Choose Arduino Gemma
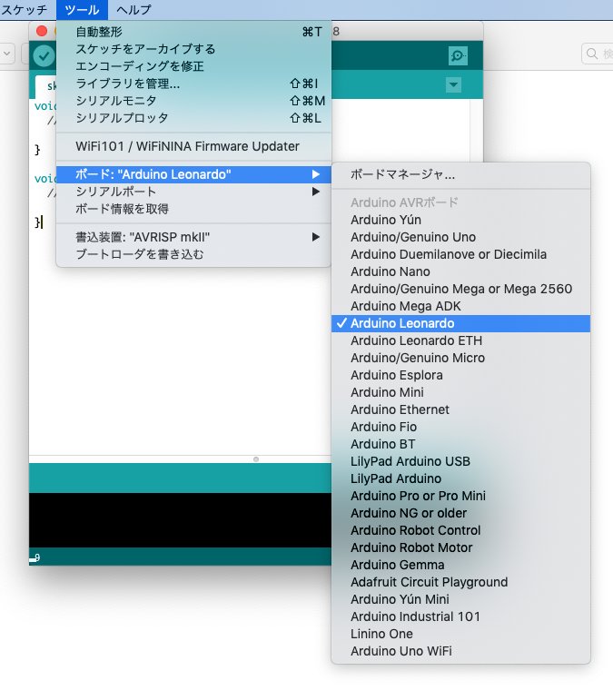 point(460,566)
